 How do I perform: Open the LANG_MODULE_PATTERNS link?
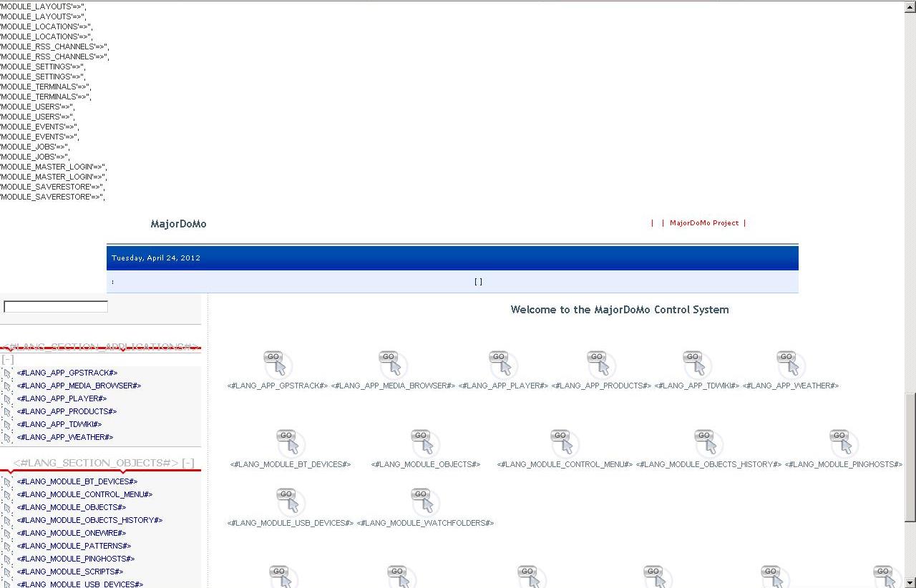coord(74,546)
